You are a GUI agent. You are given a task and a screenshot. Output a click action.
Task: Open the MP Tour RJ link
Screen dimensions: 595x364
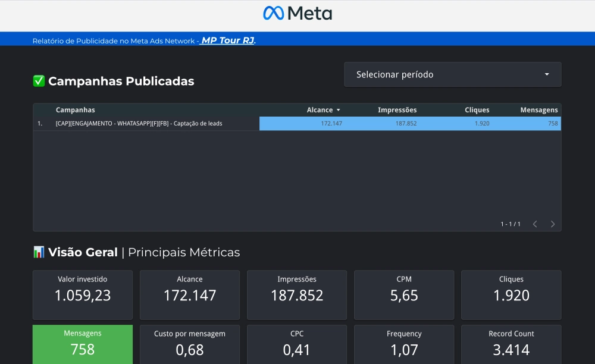tap(228, 40)
